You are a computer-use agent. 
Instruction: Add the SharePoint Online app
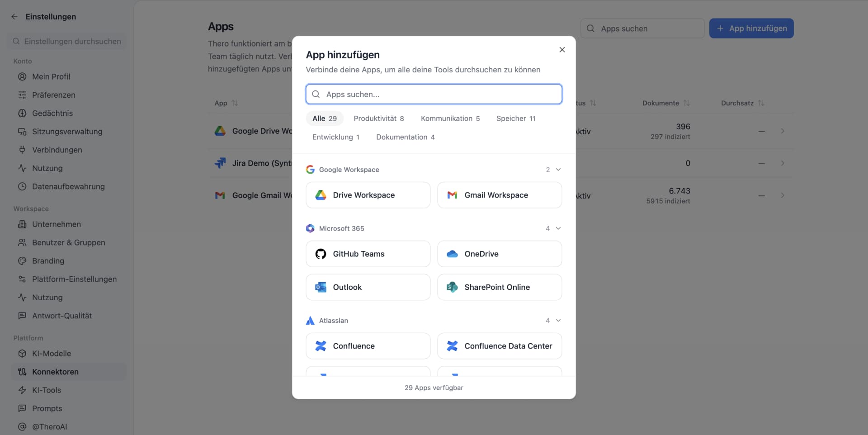500,287
